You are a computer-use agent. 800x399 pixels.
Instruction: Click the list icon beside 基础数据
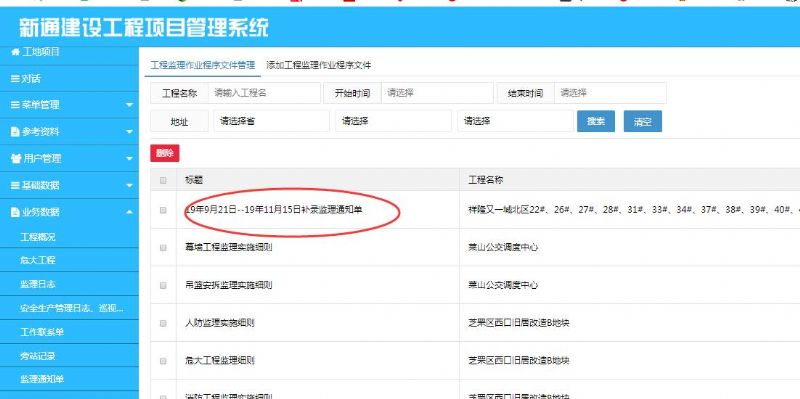[15, 185]
